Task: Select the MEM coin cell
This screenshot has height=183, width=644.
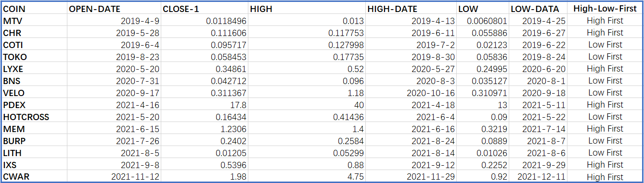Action: [34, 129]
